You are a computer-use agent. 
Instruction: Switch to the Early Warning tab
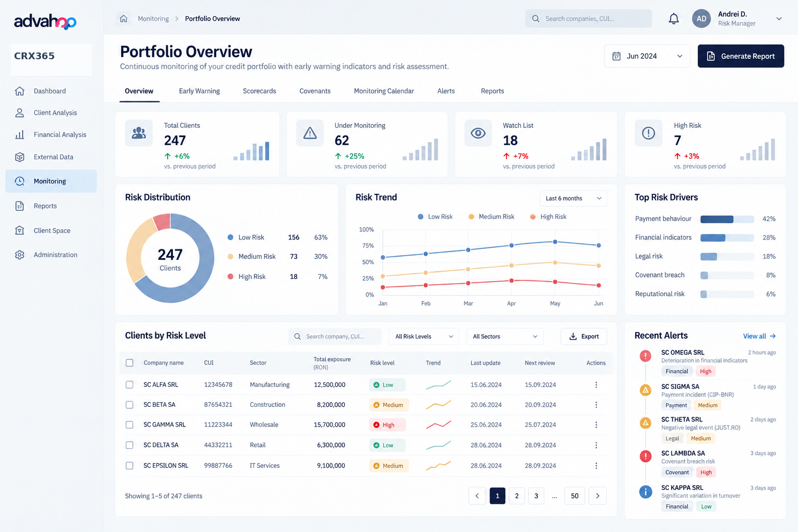(x=199, y=91)
